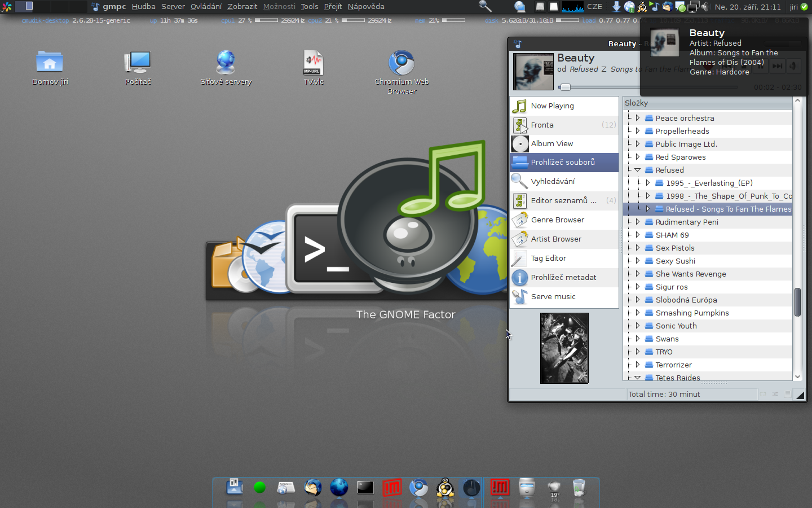Open the Artist Browser
Screen dimensions: 812x508
(564, 239)
